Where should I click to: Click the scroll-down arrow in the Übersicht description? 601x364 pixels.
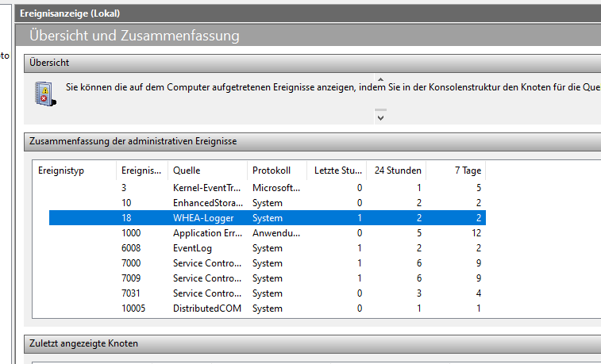(x=380, y=117)
